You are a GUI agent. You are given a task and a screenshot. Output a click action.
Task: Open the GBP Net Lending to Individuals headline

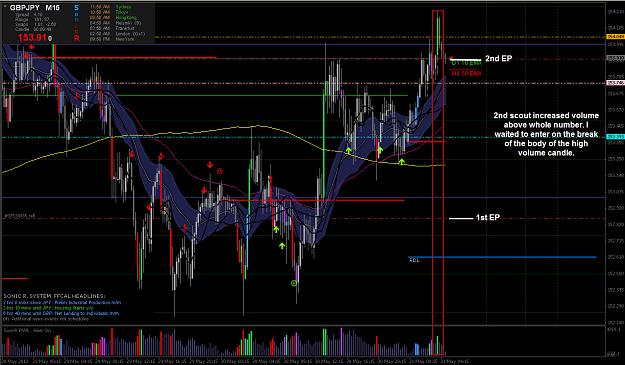[x=61, y=313]
